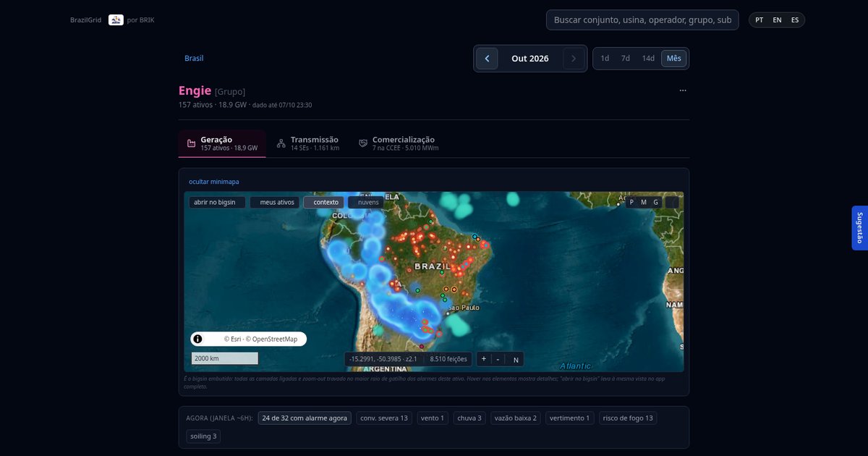Go to previous month with left chevron

coord(487,59)
